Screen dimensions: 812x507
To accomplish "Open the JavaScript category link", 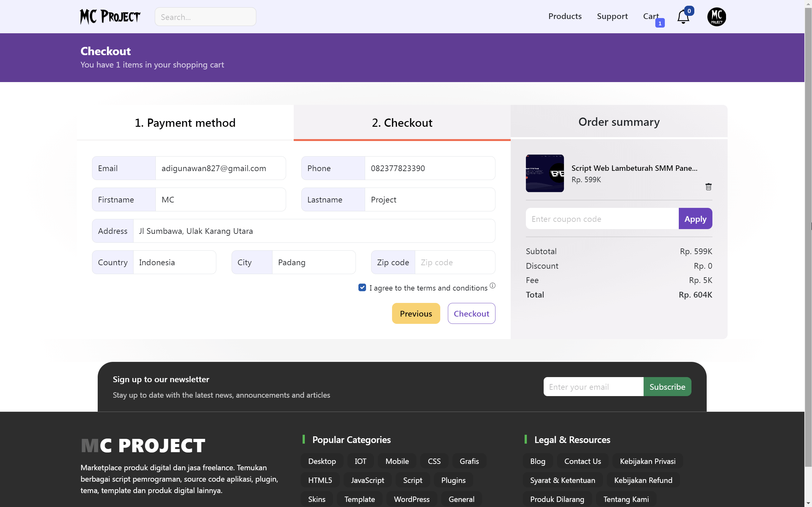I will (x=367, y=480).
